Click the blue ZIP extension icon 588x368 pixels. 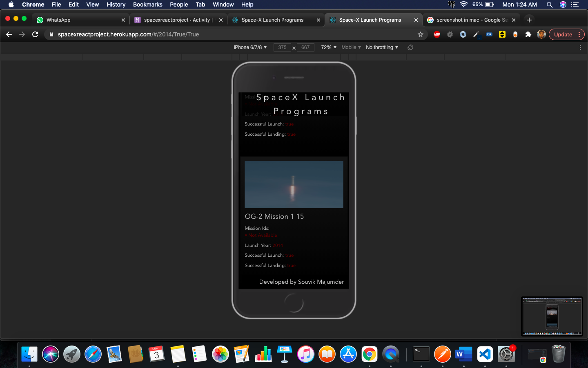[x=489, y=34]
